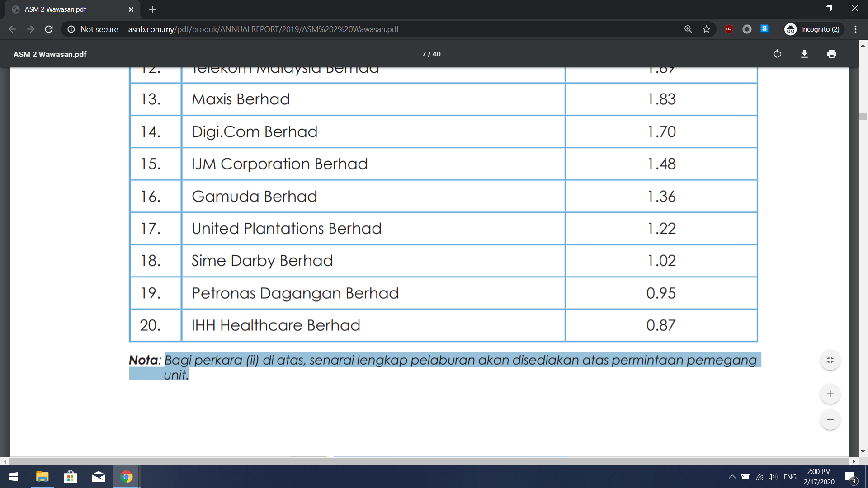The image size is (868, 488).
Task: Click 'Sime Darby Berhad' cell
Action: [x=373, y=261]
